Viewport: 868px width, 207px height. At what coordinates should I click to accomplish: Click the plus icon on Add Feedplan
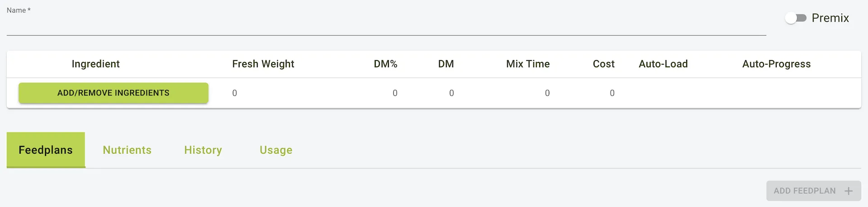(849, 191)
